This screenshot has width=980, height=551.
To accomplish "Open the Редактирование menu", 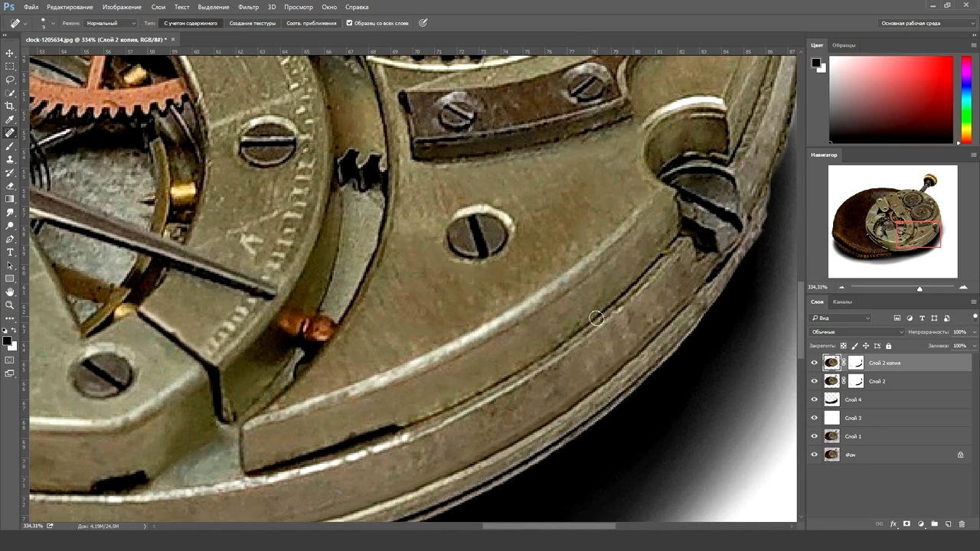I will pos(70,7).
